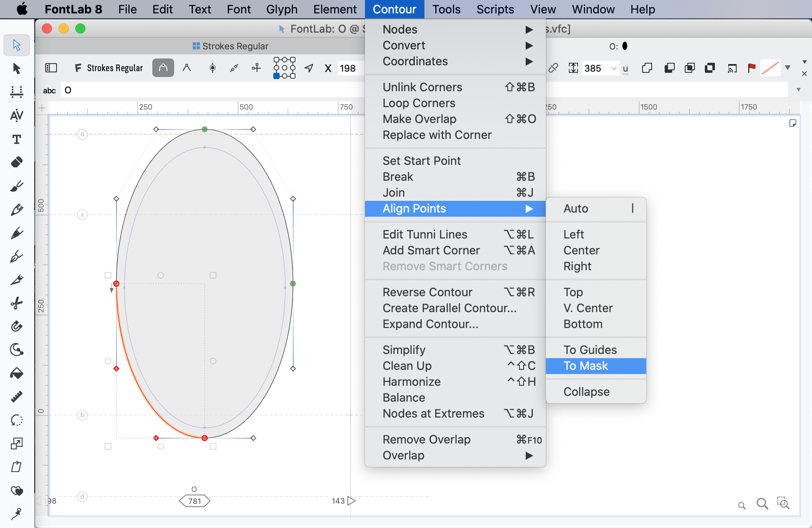The height and width of the screenshot is (528, 812).
Task: Open the Apple menu
Action: click(22, 9)
